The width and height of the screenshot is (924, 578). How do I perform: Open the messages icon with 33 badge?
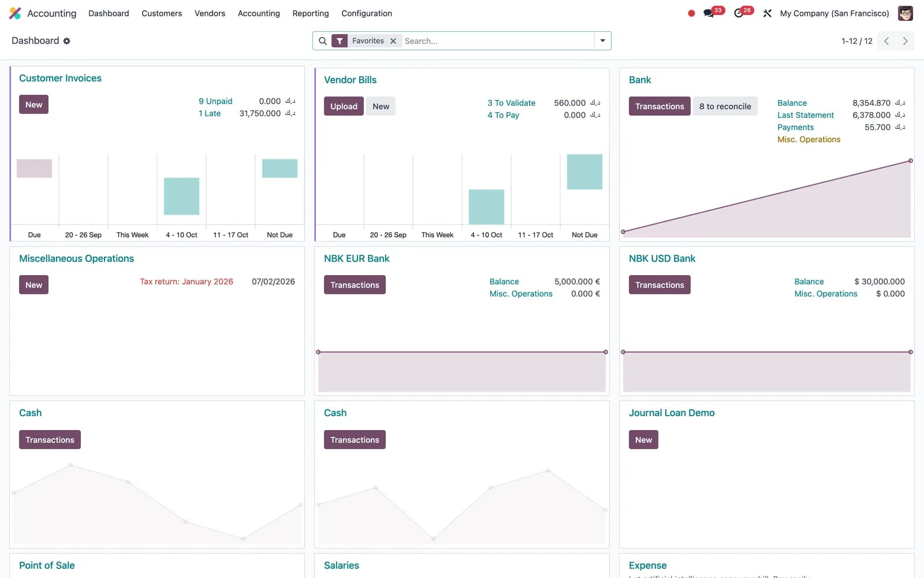[x=709, y=13]
